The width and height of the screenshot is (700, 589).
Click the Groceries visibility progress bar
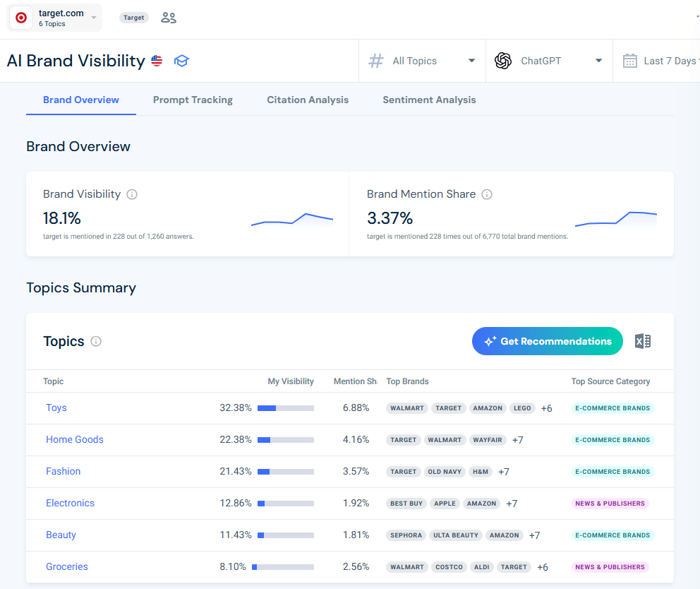point(283,567)
